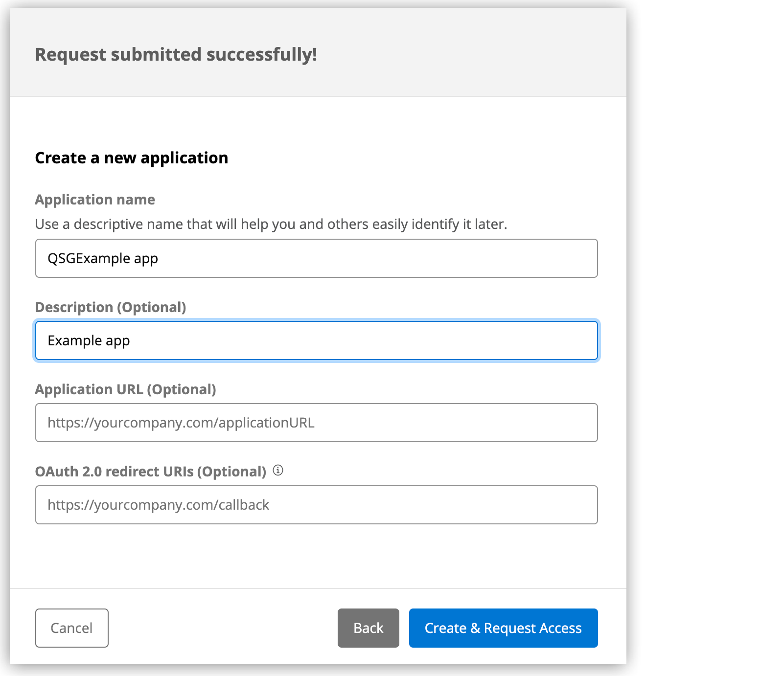Click inside the Description field
784x676 pixels.
[x=316, y=340]
